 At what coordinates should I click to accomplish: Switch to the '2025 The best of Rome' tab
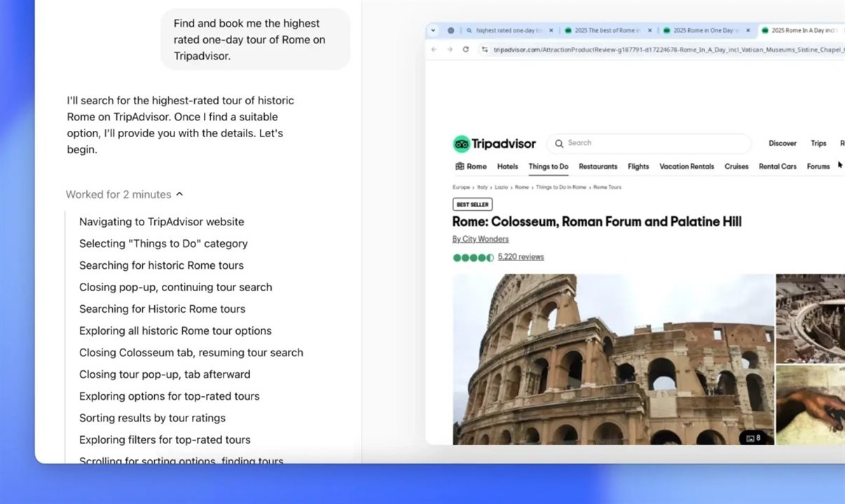coord(603,30)
